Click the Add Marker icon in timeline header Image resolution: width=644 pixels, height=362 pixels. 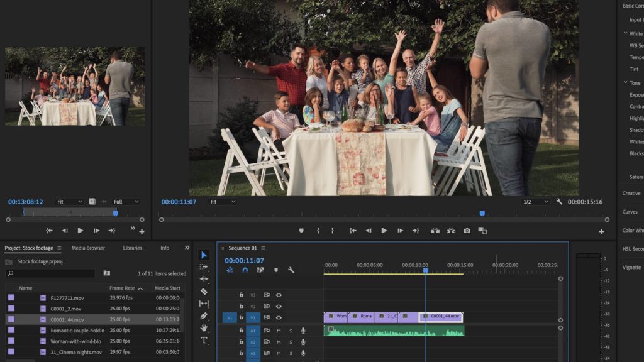tap(275, 270)
